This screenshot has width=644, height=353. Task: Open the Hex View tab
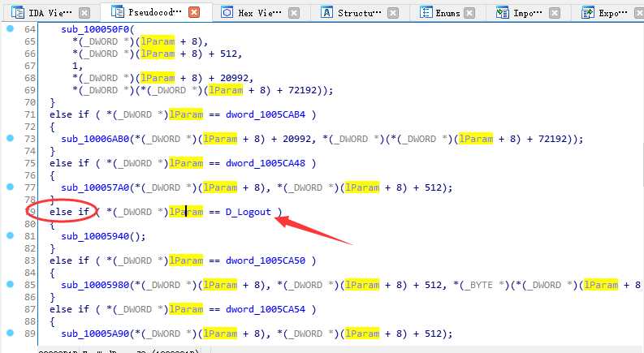251,13
